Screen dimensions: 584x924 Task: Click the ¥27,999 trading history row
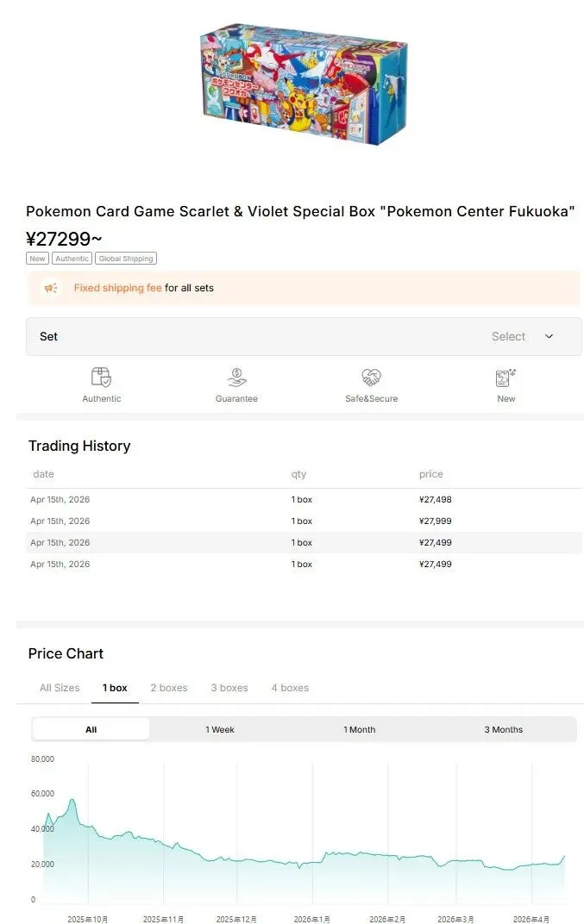(304, 521)
